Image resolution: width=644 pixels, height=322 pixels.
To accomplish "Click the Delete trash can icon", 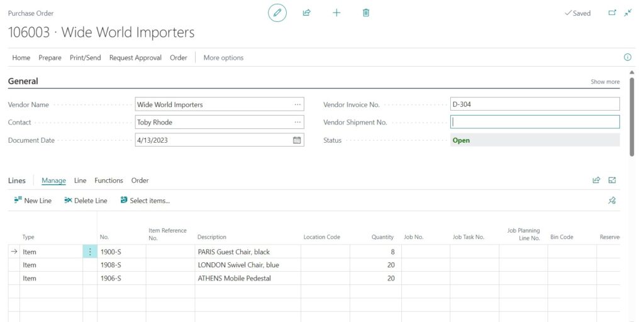I will pyautogui.click(x=366, y=13).
